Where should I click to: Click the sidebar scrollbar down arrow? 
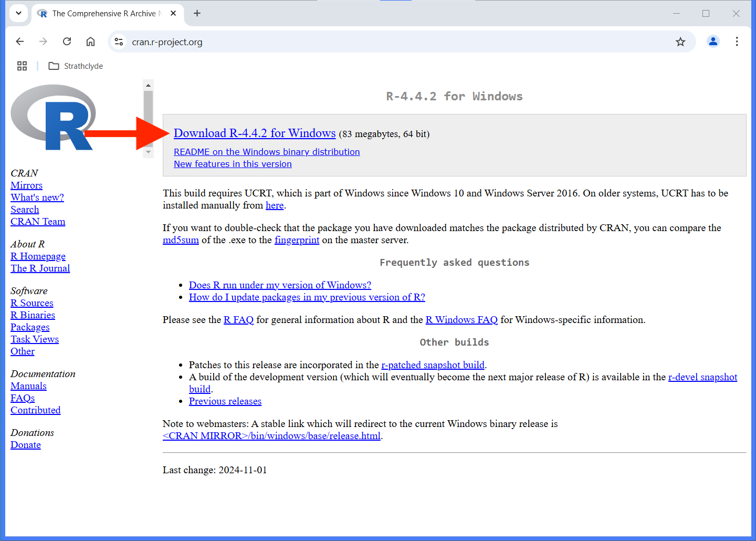click(148, 152)
